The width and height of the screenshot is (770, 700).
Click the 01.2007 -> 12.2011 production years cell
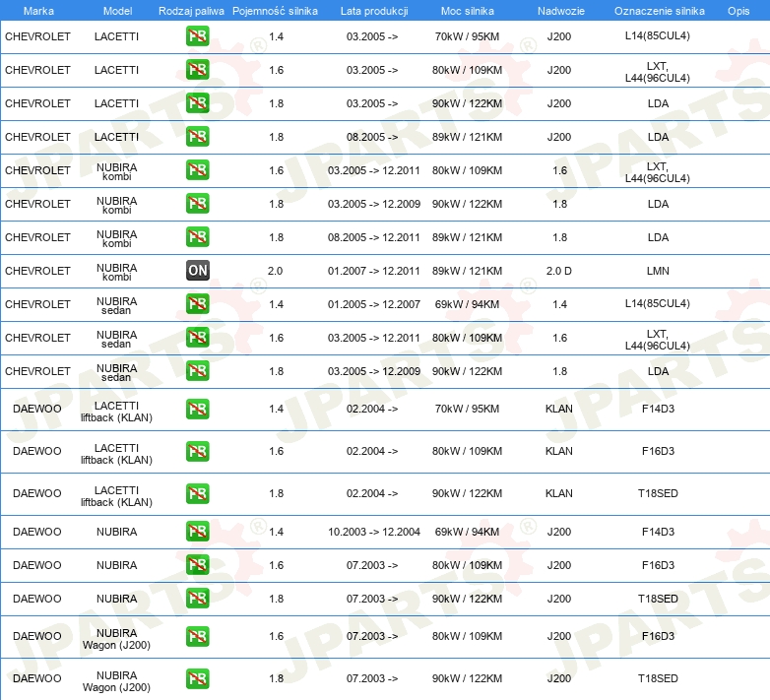pos(374,271)
